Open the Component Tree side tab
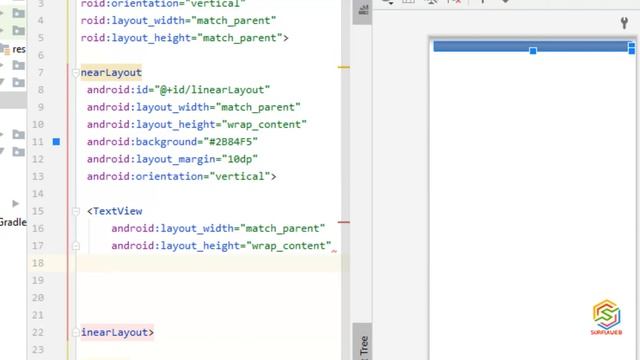 click(362, 342)
